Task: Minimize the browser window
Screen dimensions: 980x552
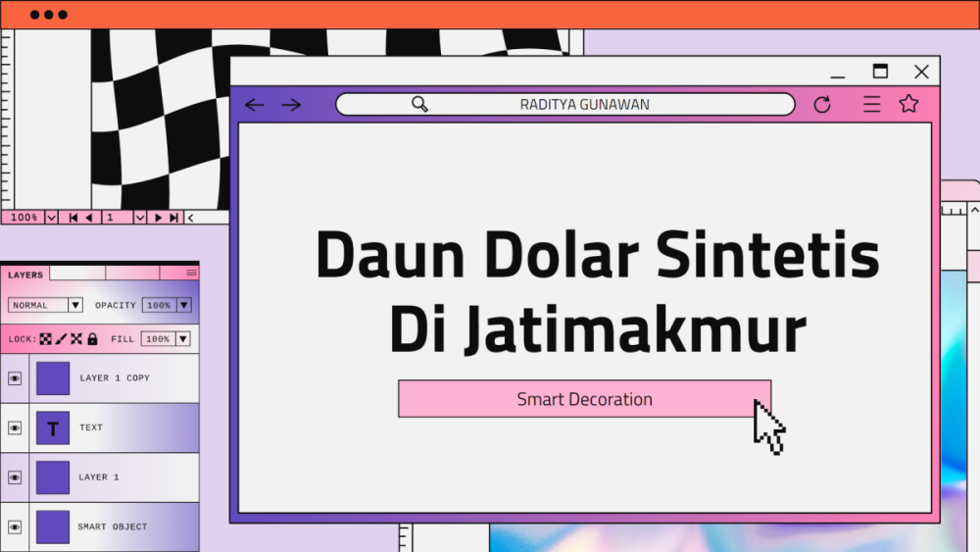Action: click(x=838, y=75)
